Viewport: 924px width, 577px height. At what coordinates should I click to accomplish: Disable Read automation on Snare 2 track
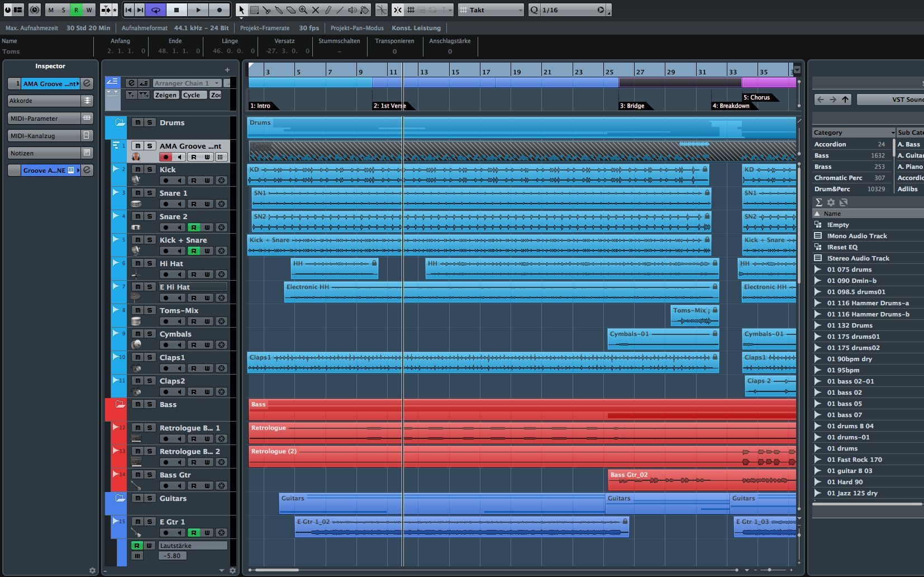[194, 228]
